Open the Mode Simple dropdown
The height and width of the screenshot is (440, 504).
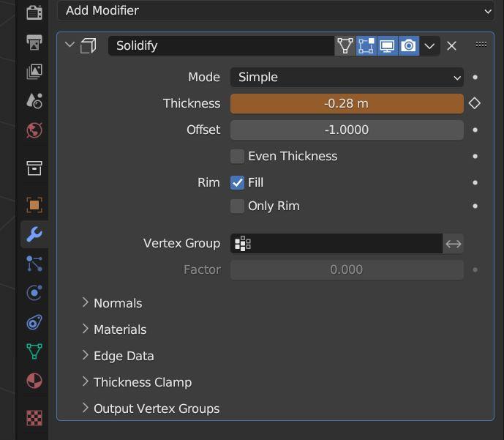pyautogui.click(x=347, y=77)
